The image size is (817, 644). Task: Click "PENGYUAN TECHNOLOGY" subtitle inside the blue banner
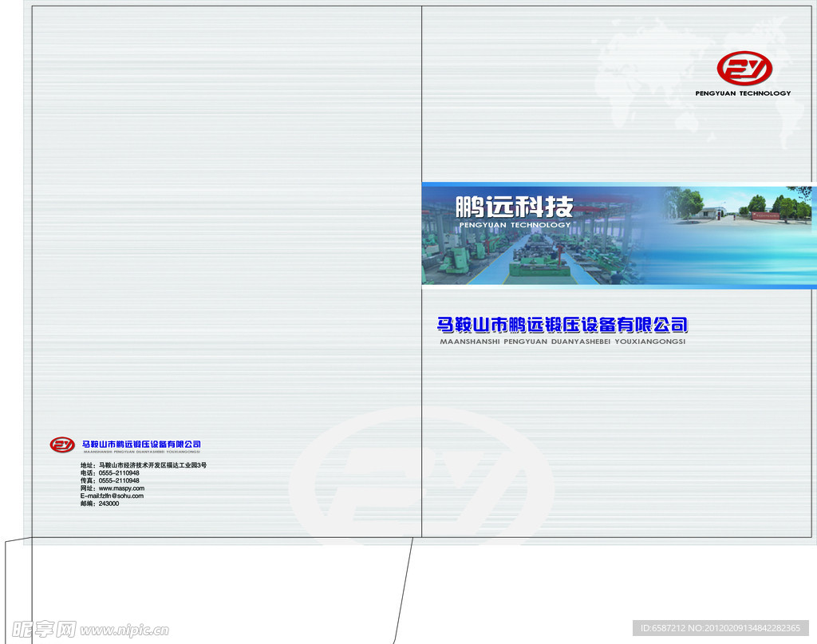click(x=515, y=225)
